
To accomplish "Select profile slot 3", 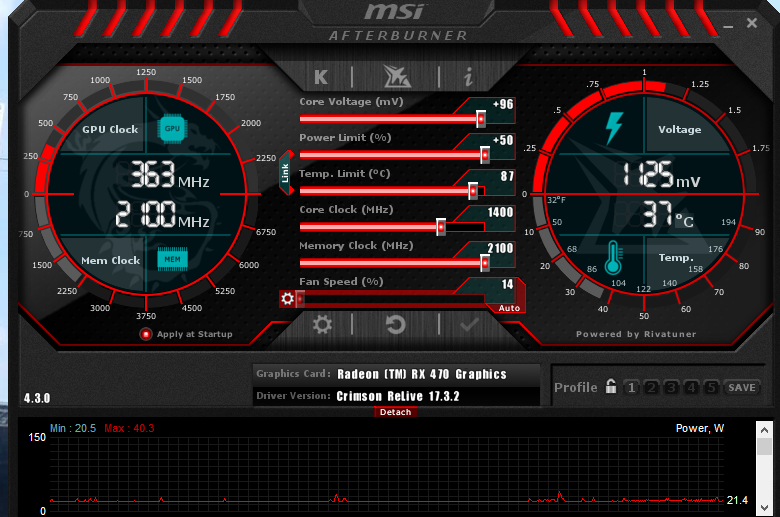I will (671, 387).
